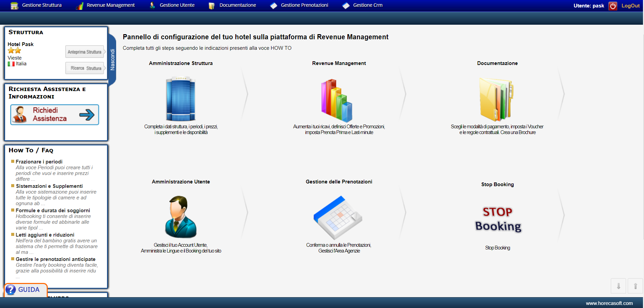Click the STOP Booking logo
Viewport: 644px width, 308px height.
click(498, 219)
